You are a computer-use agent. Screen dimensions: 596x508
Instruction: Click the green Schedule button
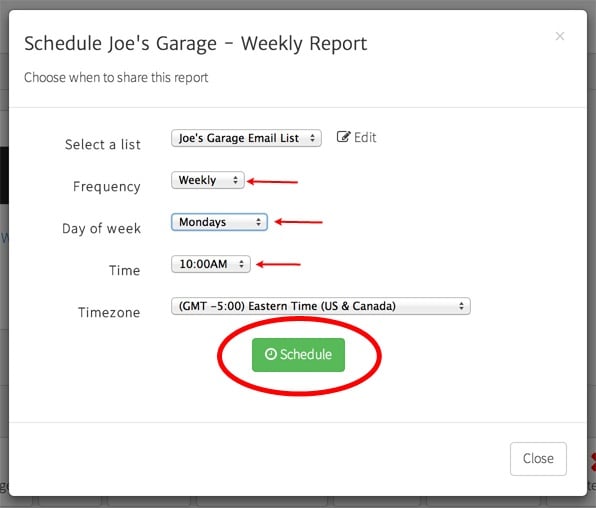[x=298, y=355]
